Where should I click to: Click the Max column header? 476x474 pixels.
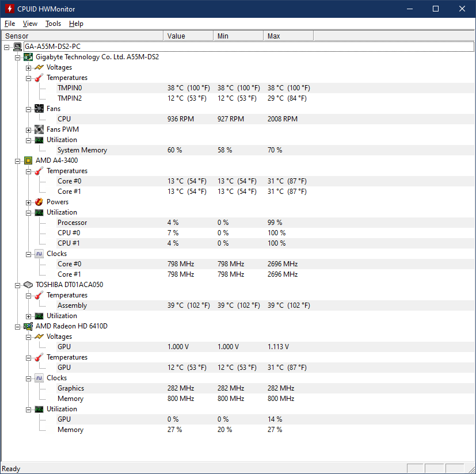(x=288, y=36)
